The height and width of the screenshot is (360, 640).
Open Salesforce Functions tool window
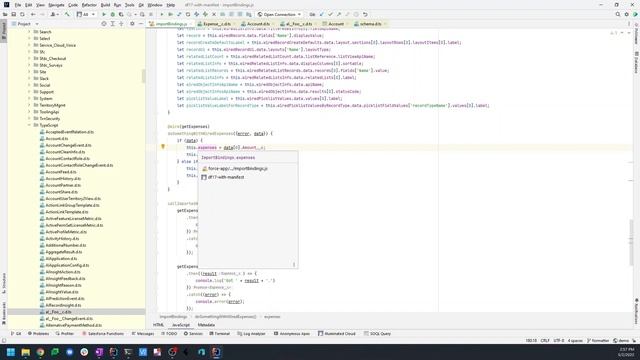tap(103, 333)
